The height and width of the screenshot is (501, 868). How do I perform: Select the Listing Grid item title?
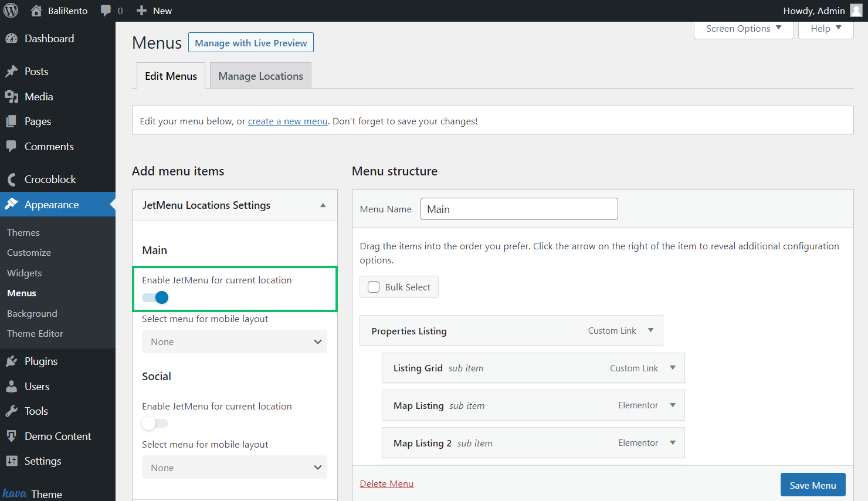418,368
